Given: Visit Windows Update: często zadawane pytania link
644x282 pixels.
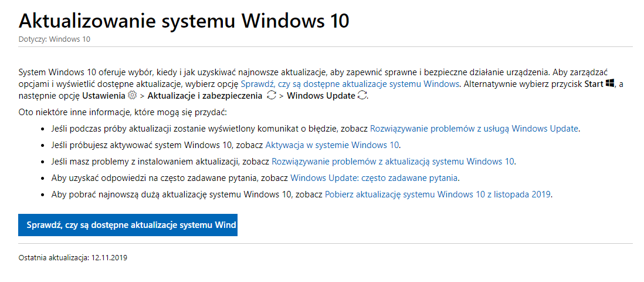Looking at the screenshot, I should click(x=374, y=178).
